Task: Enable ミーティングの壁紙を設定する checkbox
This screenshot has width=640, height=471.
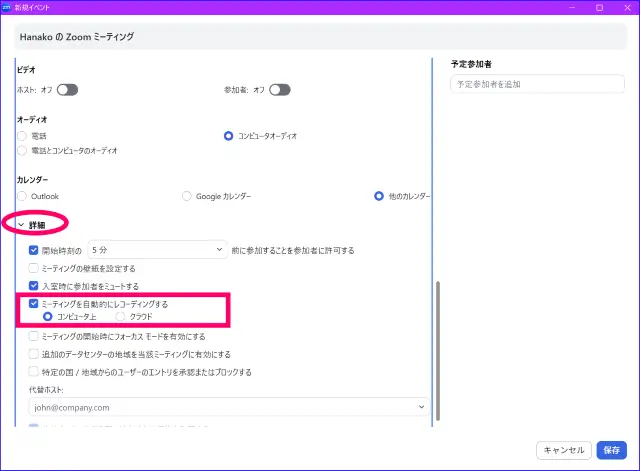Action: point(34,268)
